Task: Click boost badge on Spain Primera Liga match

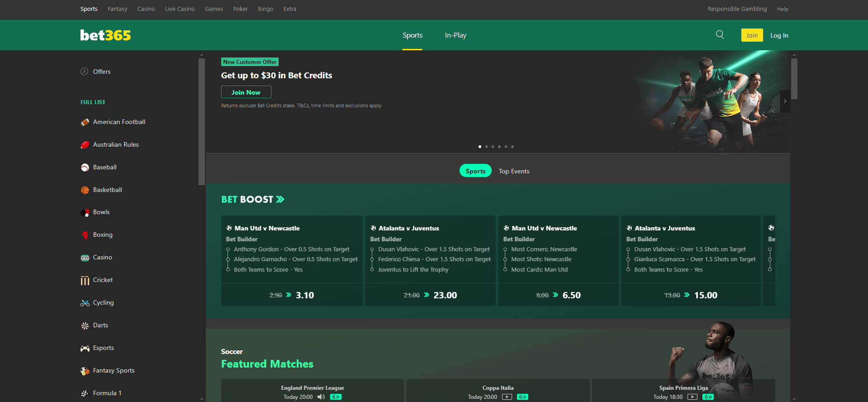Action: 708,397
